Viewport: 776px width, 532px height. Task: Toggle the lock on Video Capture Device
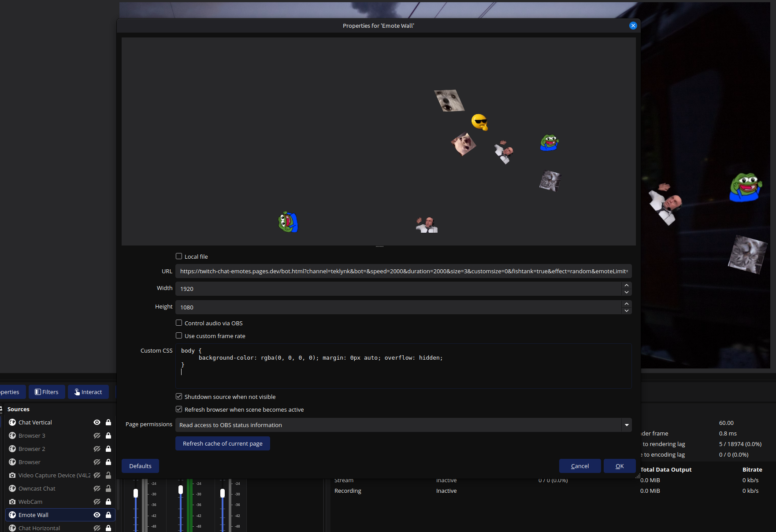pos(108,475)
